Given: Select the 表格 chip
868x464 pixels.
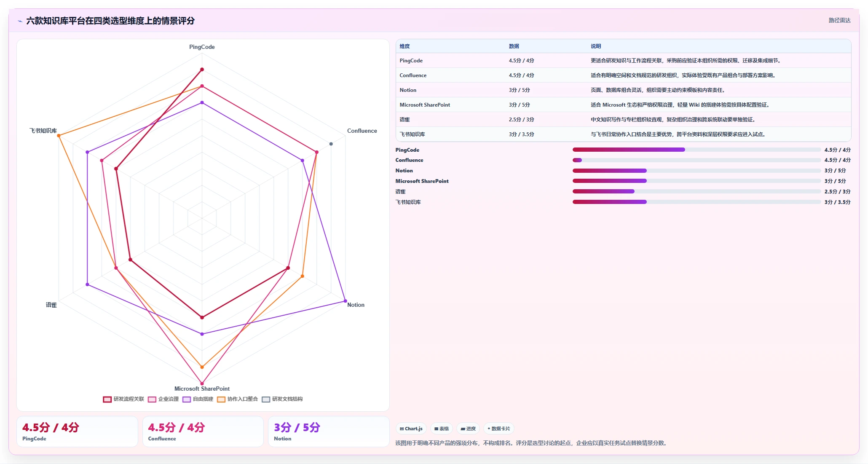Looking at the screenshot, I should point(442,429).
